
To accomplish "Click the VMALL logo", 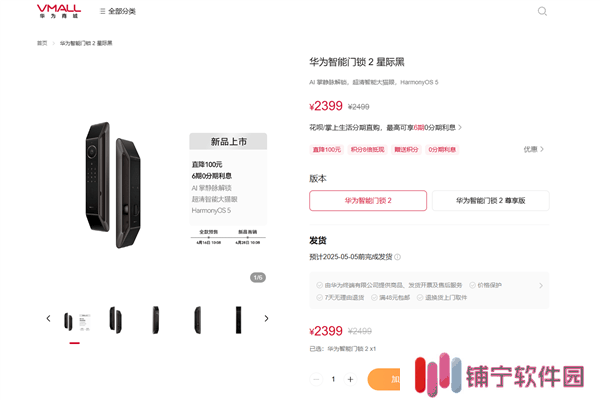I will pos(59,11).
